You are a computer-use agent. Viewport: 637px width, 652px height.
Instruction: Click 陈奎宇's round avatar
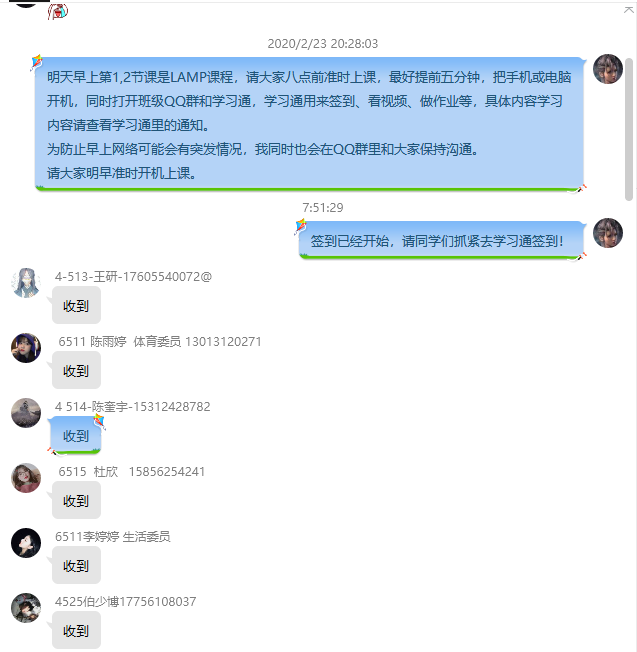point(26,413)
